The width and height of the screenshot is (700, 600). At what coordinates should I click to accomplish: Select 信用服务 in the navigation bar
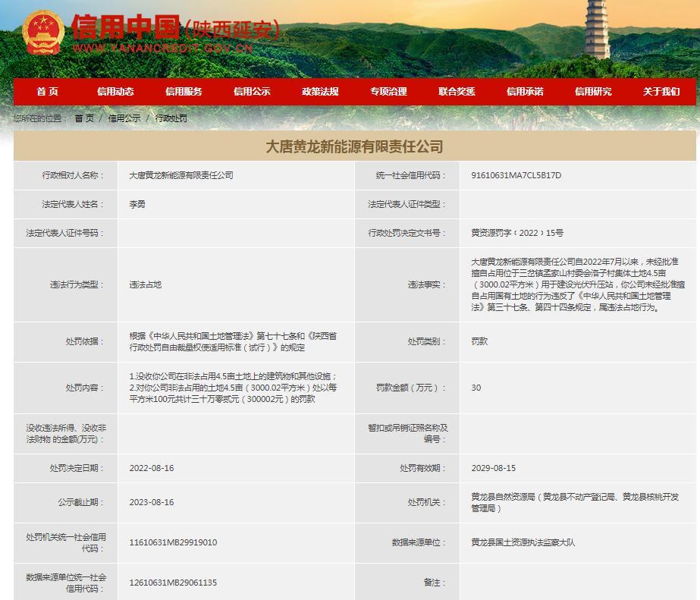[184, 92]
